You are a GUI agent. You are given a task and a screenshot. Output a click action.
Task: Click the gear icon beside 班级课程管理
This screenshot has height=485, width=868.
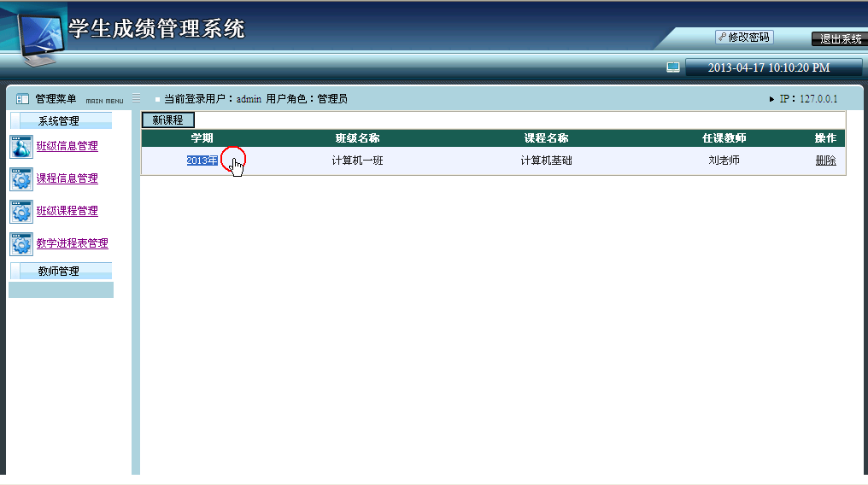pos(21,212)
